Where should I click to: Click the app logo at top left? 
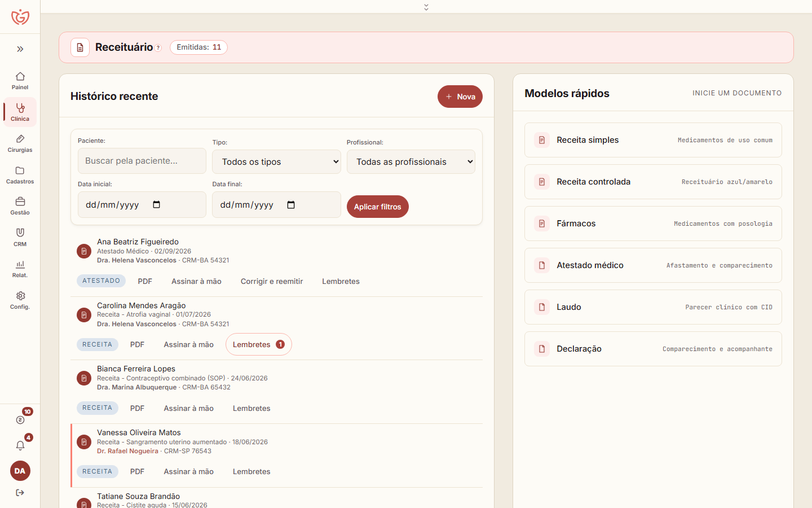(x=20, y=16)
